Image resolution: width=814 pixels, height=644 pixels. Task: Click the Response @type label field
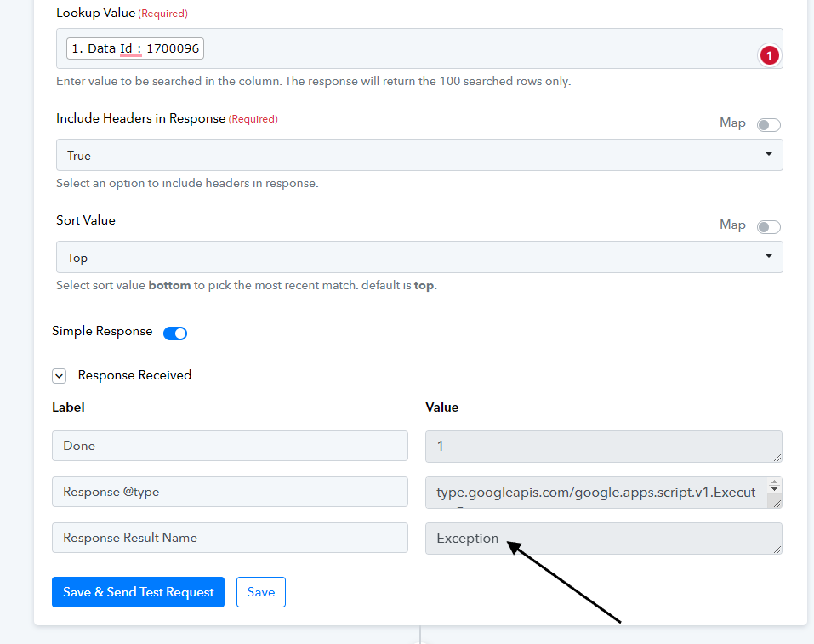230,492
